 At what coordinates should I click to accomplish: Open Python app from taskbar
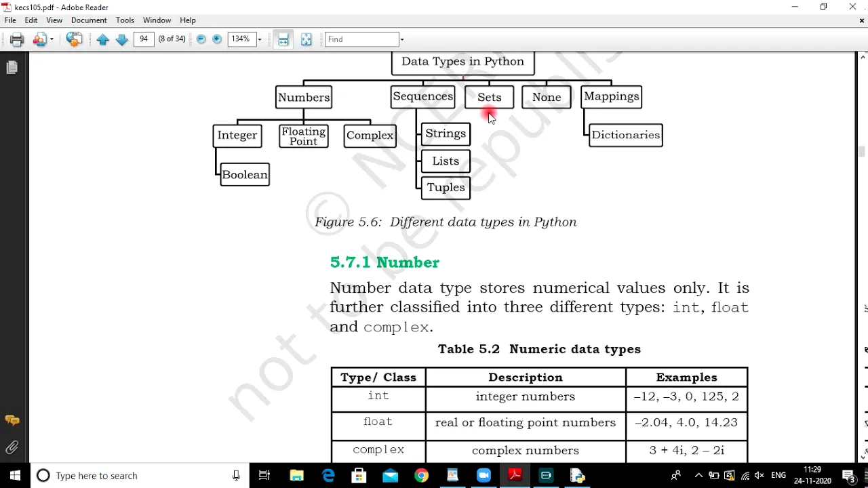[x=577, y=476]
